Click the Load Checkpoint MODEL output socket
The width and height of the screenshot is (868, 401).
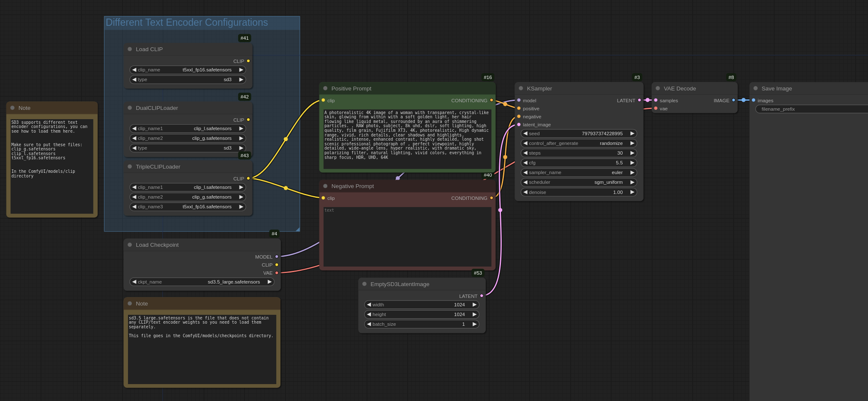(x=277, y=256)
